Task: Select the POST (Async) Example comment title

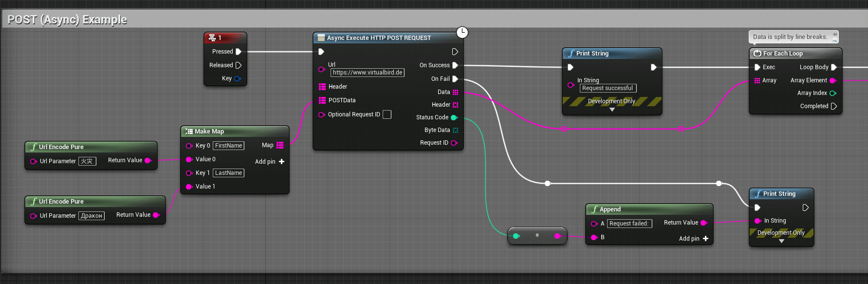Action: pos(67,20)
